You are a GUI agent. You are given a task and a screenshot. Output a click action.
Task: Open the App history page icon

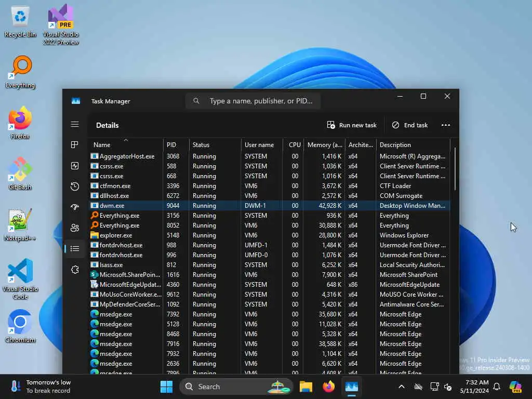(x=75, y=187)
